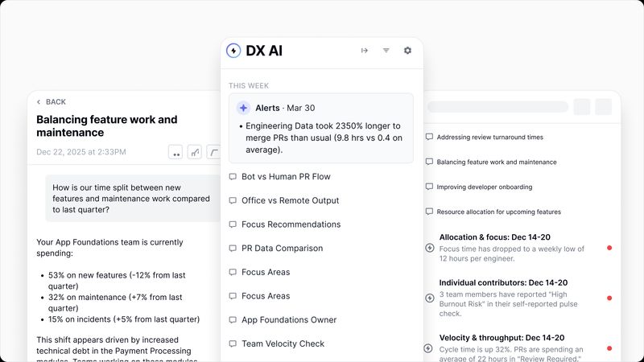Open the filter icon in DX AI header

point(386,51)
